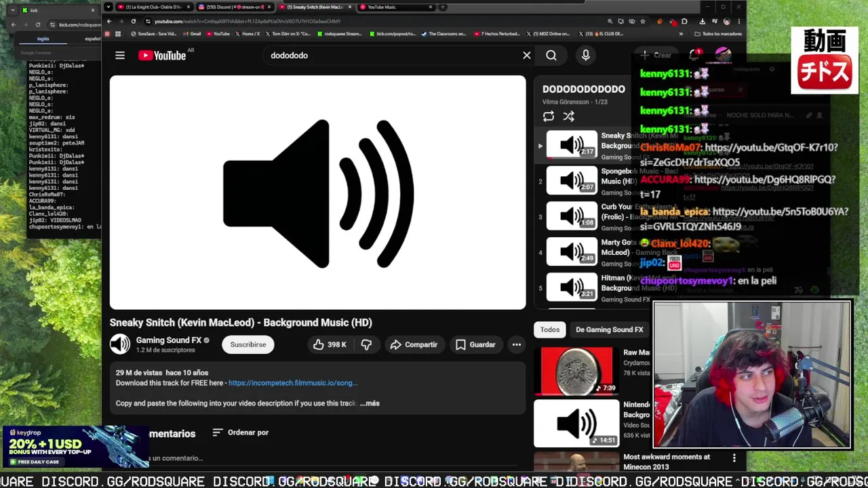Open Chrome extensions puzzle icon
Screen dimensions: 868x488
(684, 21)
